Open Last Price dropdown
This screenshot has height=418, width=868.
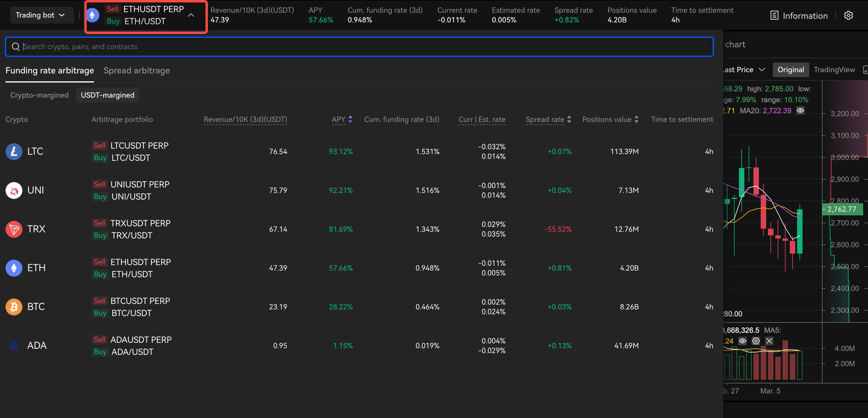743,70
